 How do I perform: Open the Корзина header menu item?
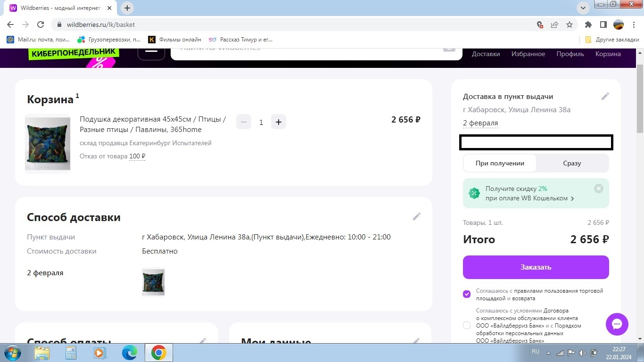tap(608, 54)
